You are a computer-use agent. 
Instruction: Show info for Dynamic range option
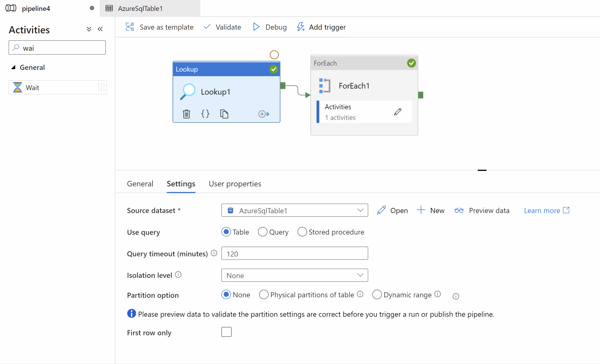click(x=438, y=294)
